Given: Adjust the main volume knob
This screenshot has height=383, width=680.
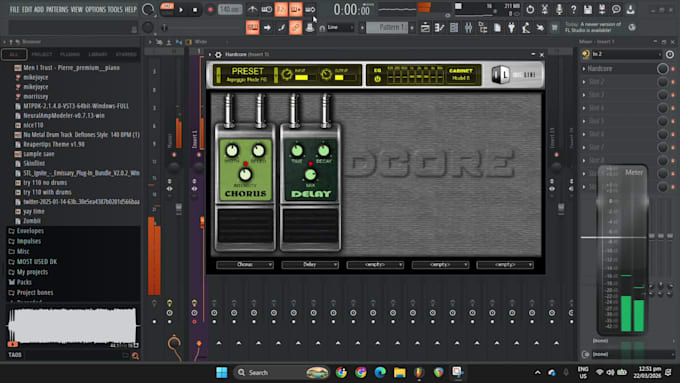Looking at the screenshot, I should 148,9.
